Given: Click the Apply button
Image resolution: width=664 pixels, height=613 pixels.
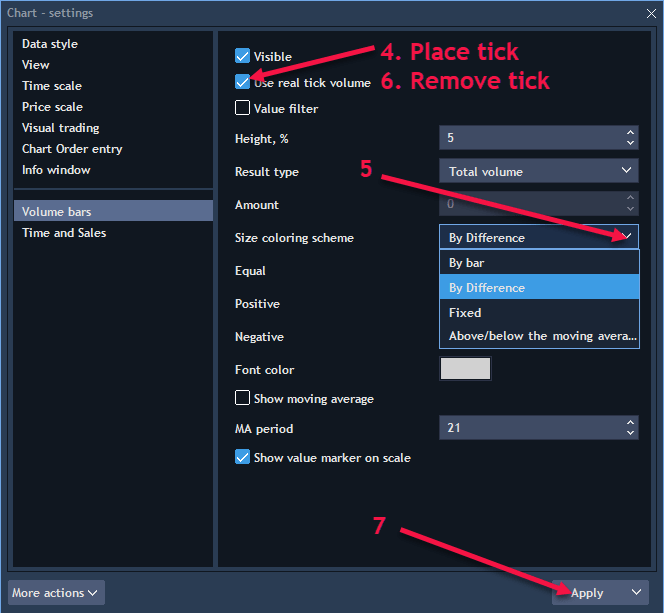Looking at the screenshot, I should [x=588, y=593].
